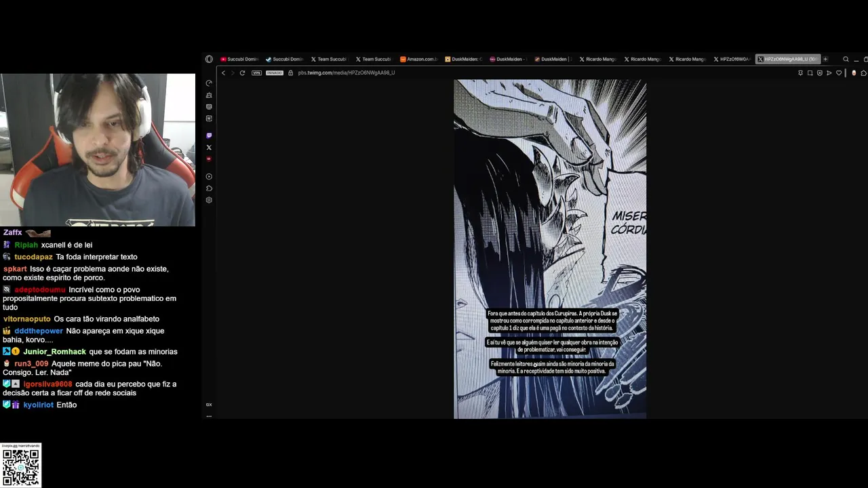Image resolution: width=868 pixels, height=488 pixels.
Task: Reload the current page
Action: pyautogui.click(x=242, y=73)
